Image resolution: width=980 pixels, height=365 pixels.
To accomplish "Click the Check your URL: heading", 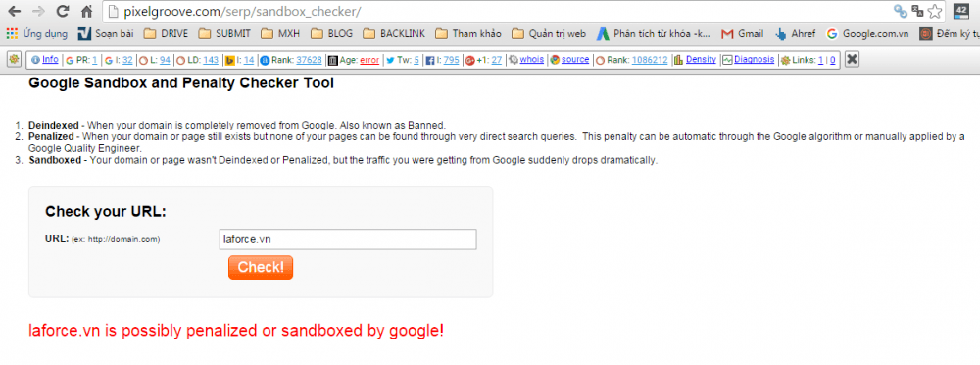I will 106,212.
